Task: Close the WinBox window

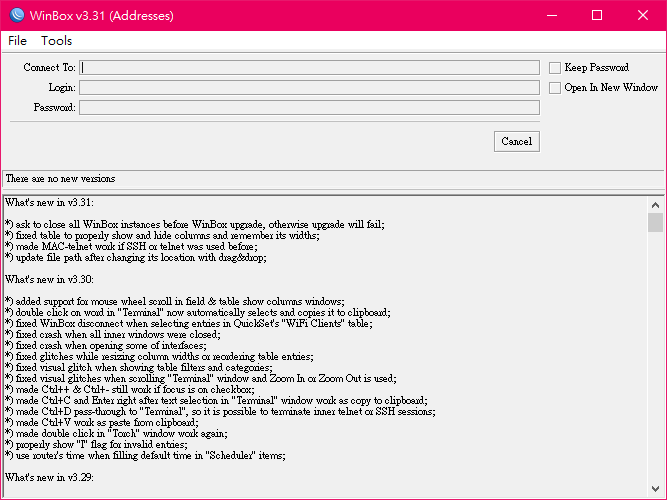Action: 643,16
